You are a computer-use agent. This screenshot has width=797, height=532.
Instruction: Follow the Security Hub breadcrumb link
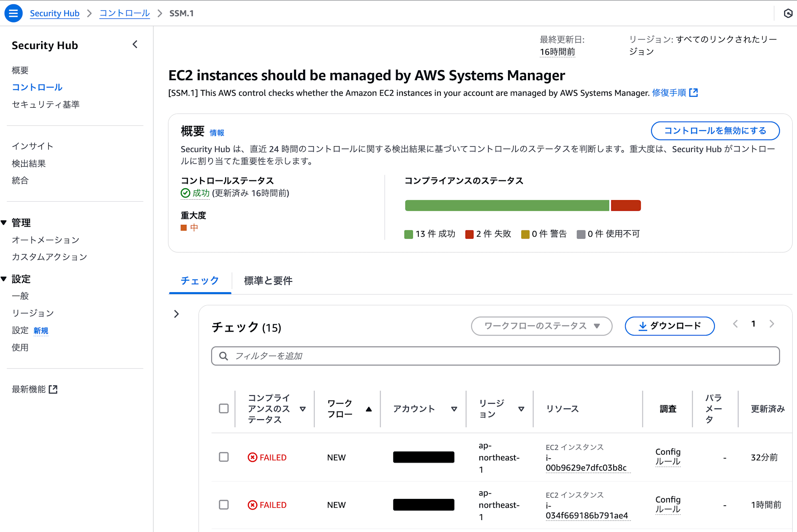(x=55, y=13)
